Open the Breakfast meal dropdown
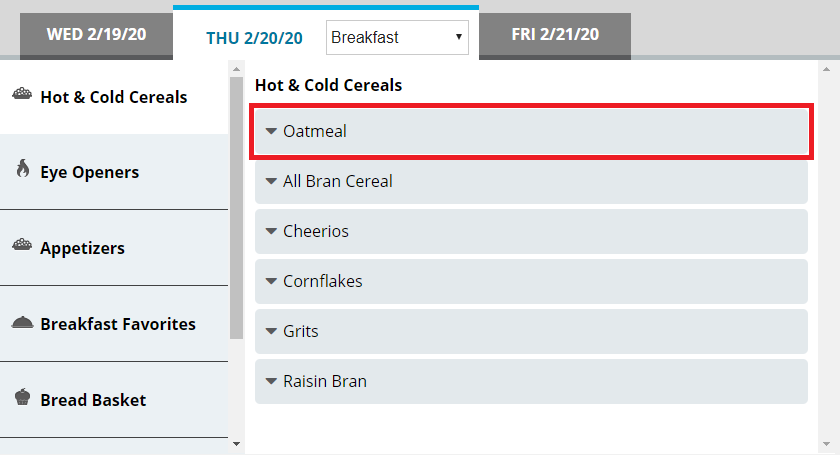This screenshot has width=840, height=455. coord(397,38)
